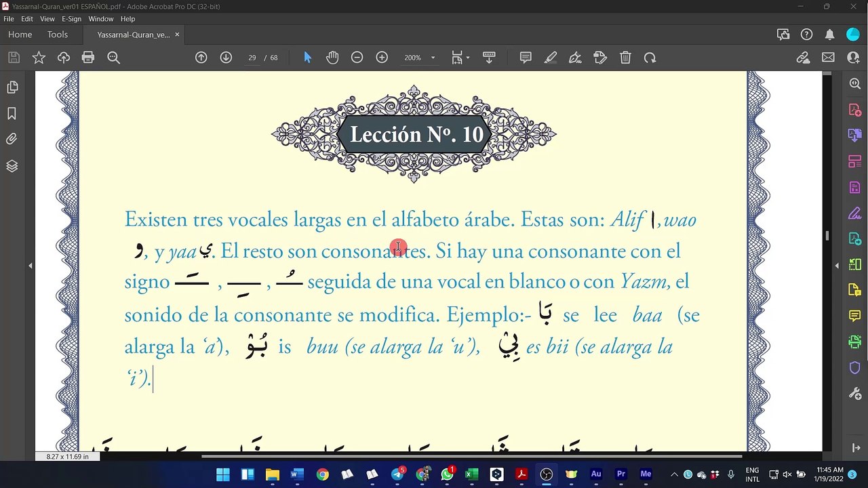
Task: Click the chat icon beside the help button
Action: (x=783, y=35)
